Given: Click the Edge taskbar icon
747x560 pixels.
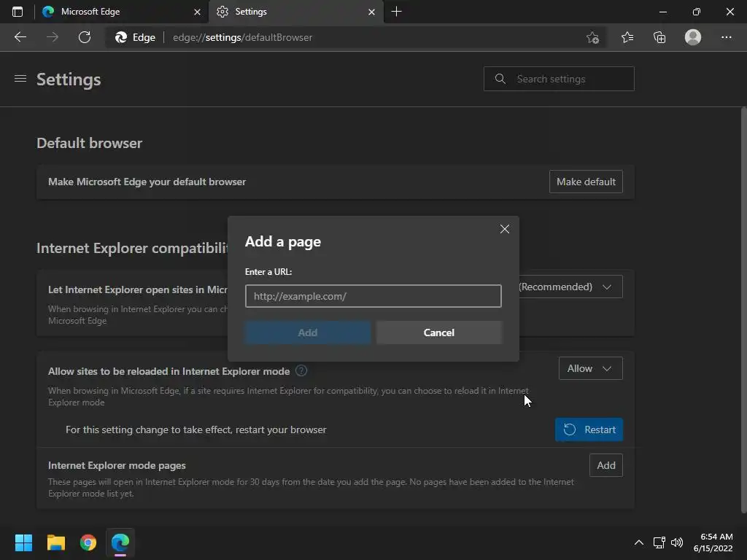Looking at the screenshot, I should coord(120,542).
